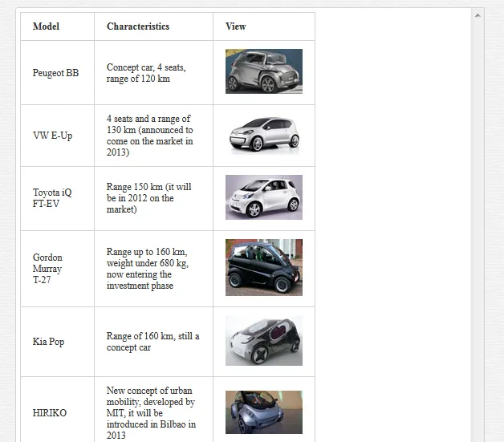Click the 'Toyota iQ FT-EV' model cell

pyautogui.click(x=57, y=198)
